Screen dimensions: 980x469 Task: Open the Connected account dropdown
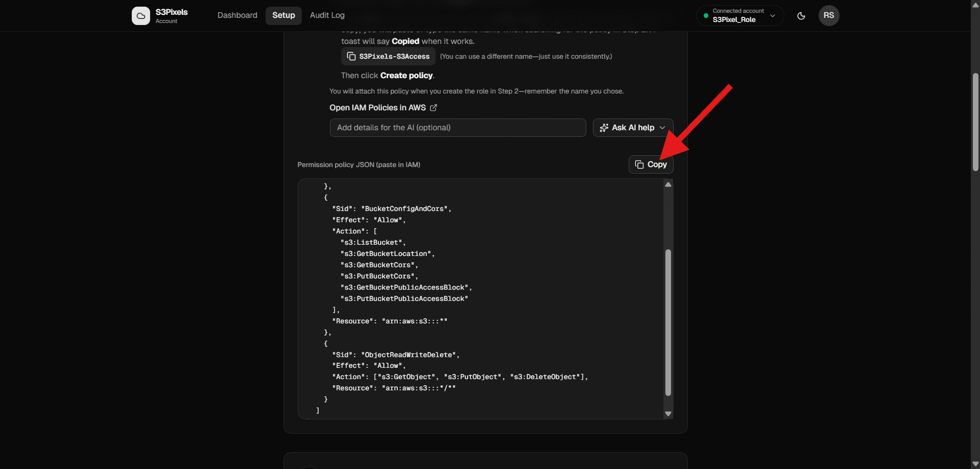[x=738, y=15]
